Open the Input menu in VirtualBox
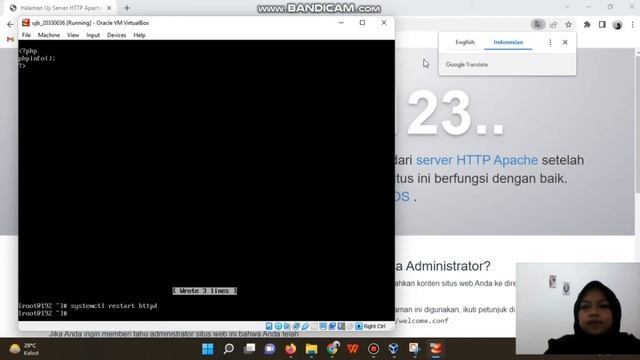The height and width of the screenshot is (360, 640). click(93, 35)
